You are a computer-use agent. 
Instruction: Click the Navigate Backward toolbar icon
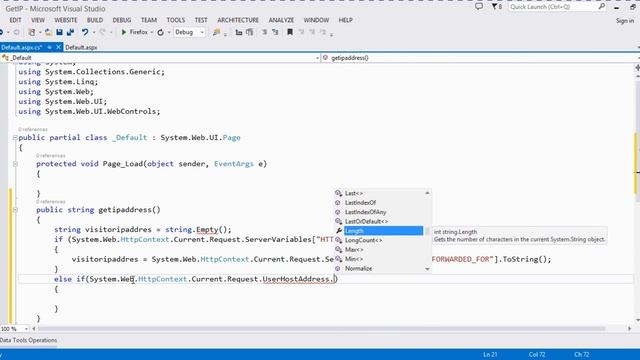(2, 32)
